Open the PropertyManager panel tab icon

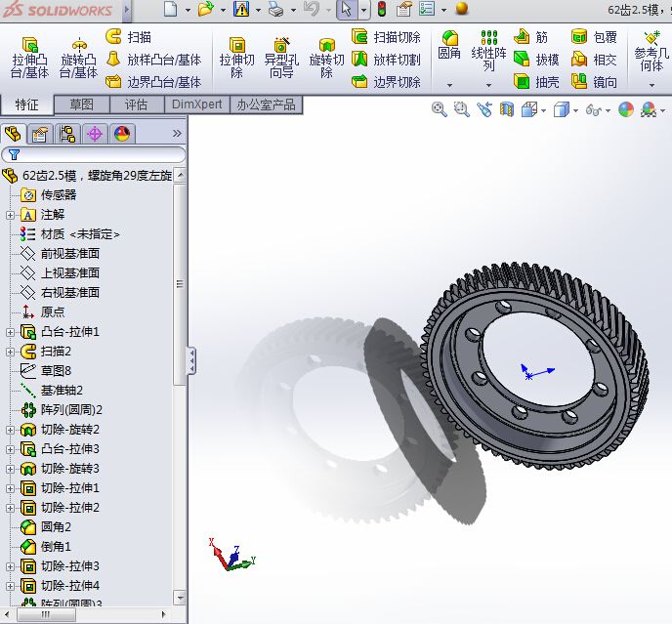click(x=40, y=134)
